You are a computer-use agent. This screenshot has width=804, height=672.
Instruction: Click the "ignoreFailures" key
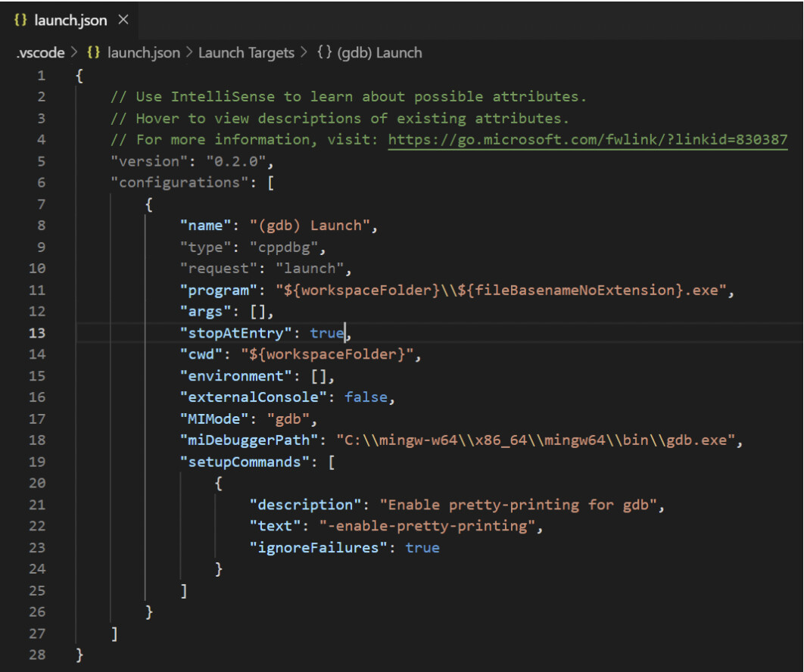pos(318,548)
